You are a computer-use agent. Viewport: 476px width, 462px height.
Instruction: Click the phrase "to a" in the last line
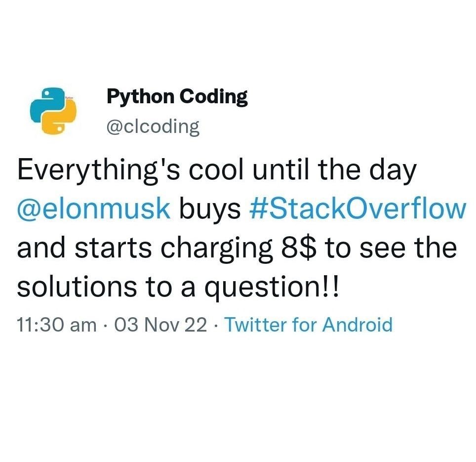coord(163,287)
